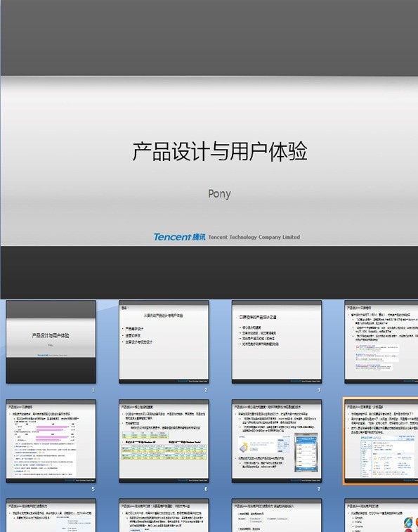Select slide 11 thumbnail in the bottom row

coord(277,515)
